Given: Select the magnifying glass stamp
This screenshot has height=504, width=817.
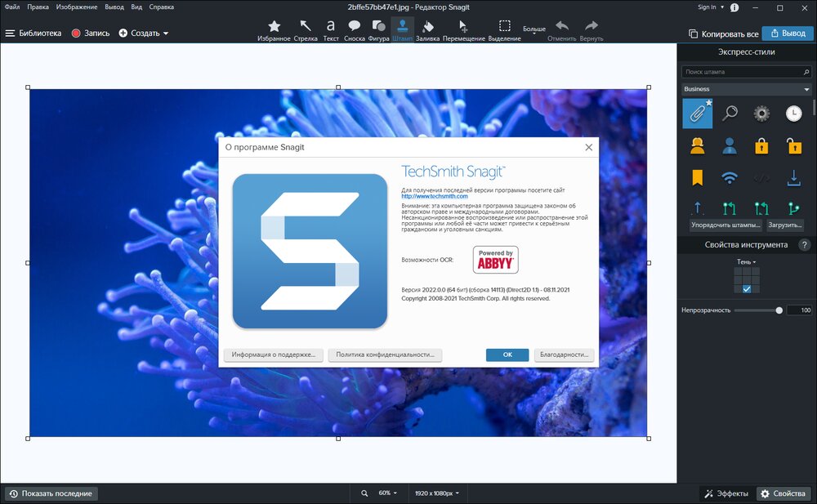Looking at the screenshot, I should pyautogui.click(x=730, y=113).
